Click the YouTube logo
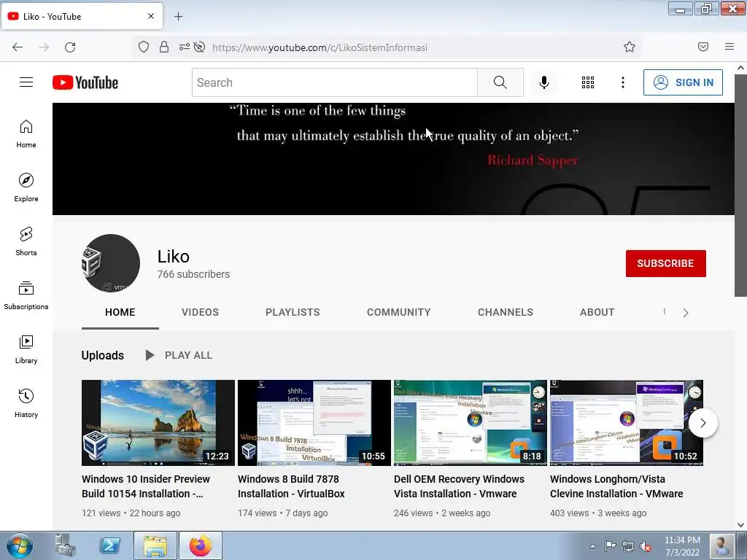Screen dimensions: 747x560 click(85, 82)
